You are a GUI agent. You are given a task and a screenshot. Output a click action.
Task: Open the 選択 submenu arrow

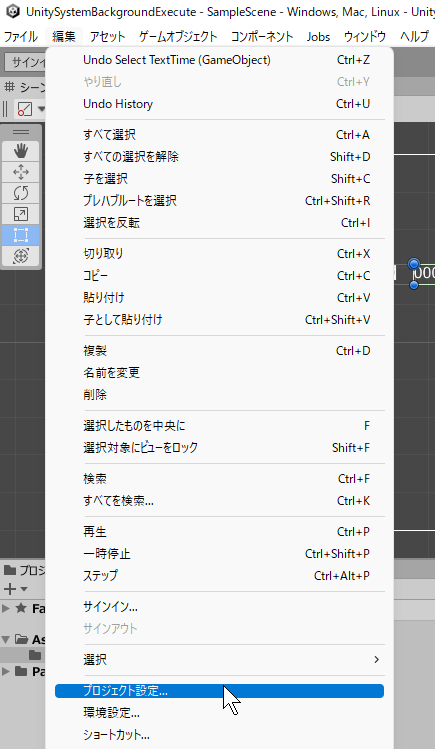376,659
